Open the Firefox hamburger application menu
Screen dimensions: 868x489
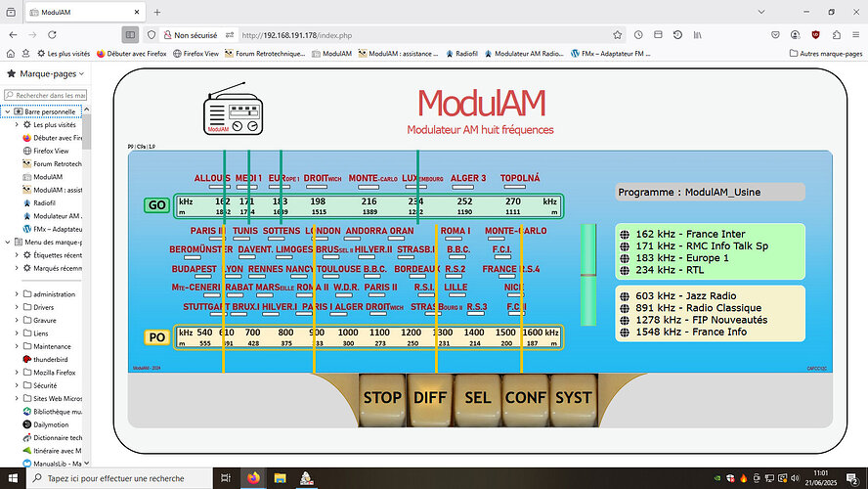click(856, 35)
